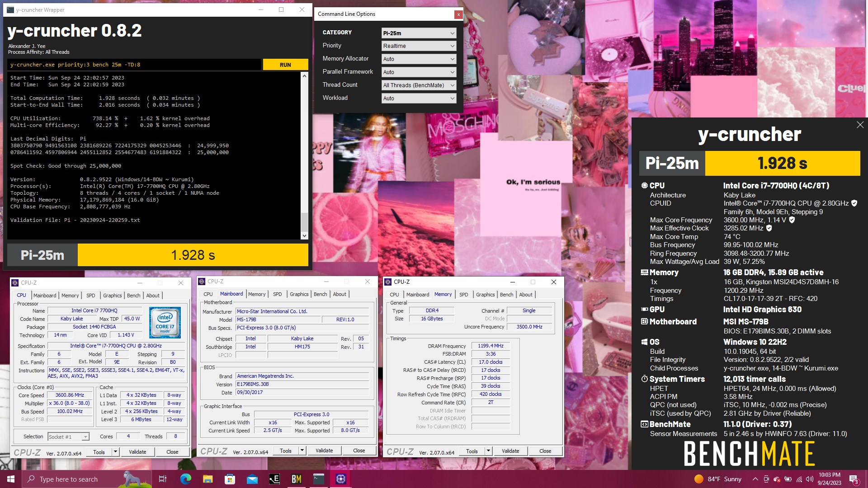
Task: Open the Parallel Framework dropdown
Action: (x=419, y=72)
